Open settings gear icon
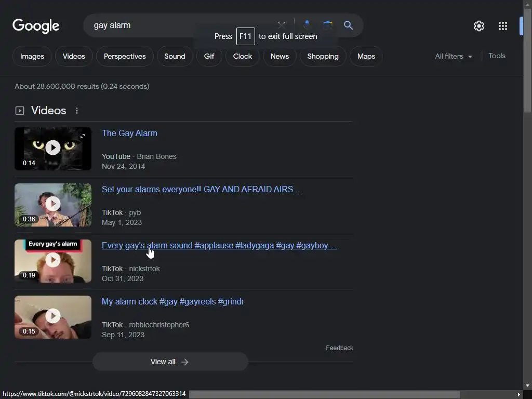This screenshot has width=532, height=399. (x=478, y=26)
